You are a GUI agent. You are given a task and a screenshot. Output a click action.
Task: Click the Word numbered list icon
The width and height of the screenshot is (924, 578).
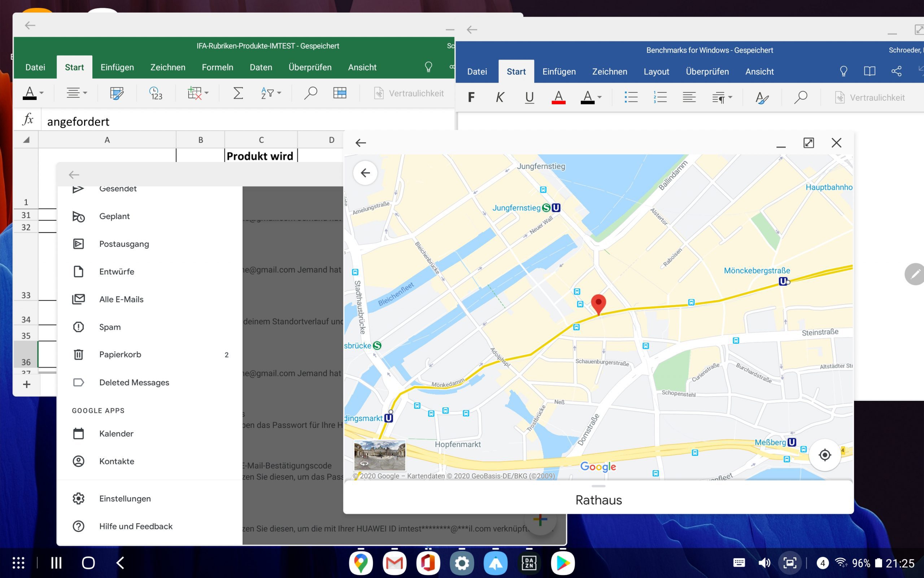tap(660, 97)
